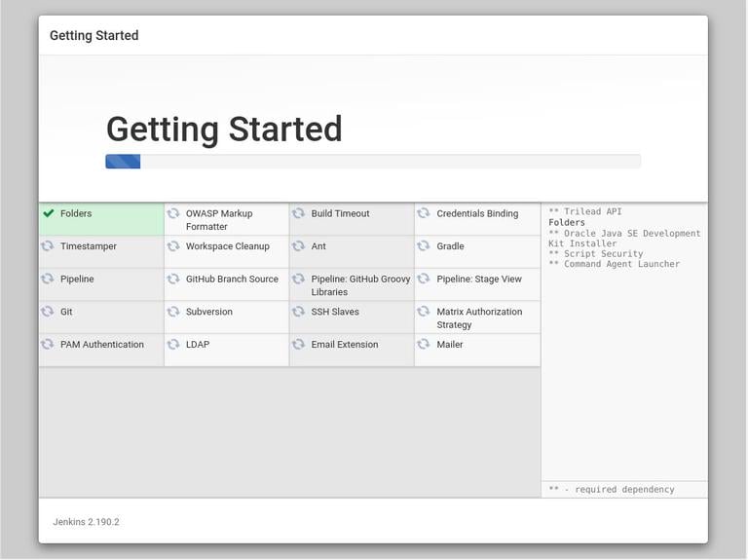
Task: Click the sync icon next to Build Timeout
Action: (x=299, y=213)
